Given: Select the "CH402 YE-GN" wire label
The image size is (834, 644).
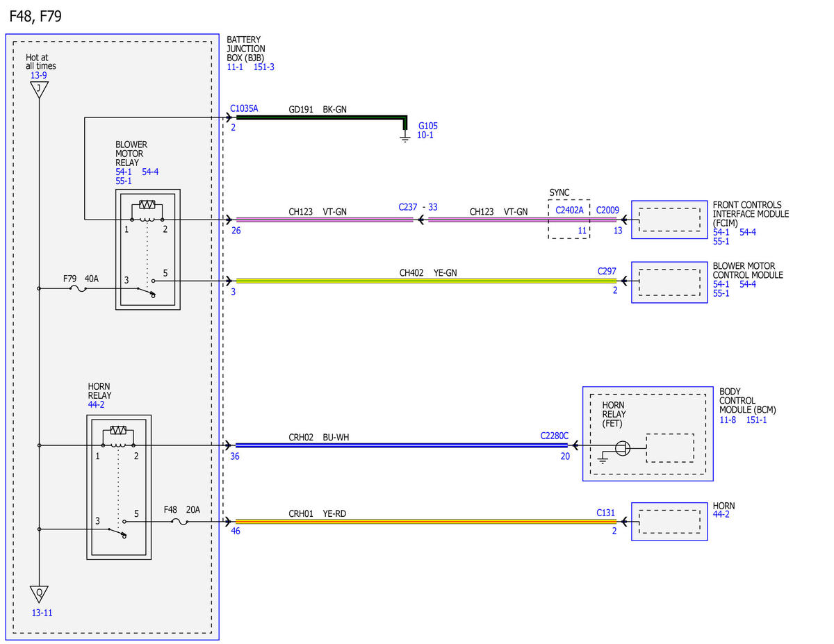Looking at the screenshot, I should click(428, 273).
